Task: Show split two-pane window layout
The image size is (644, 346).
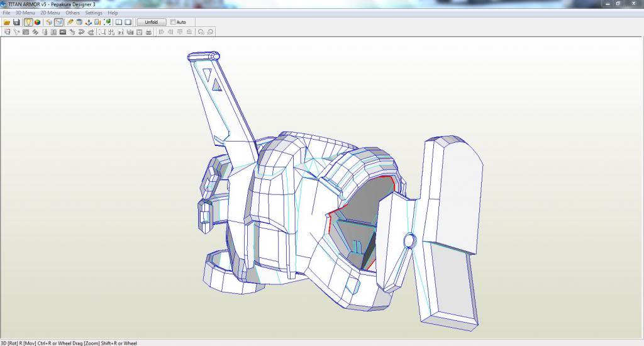Action: click(118, 22)
